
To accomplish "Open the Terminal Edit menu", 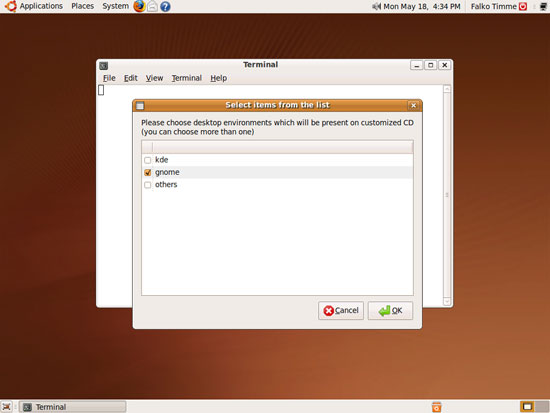I will 130,78.
